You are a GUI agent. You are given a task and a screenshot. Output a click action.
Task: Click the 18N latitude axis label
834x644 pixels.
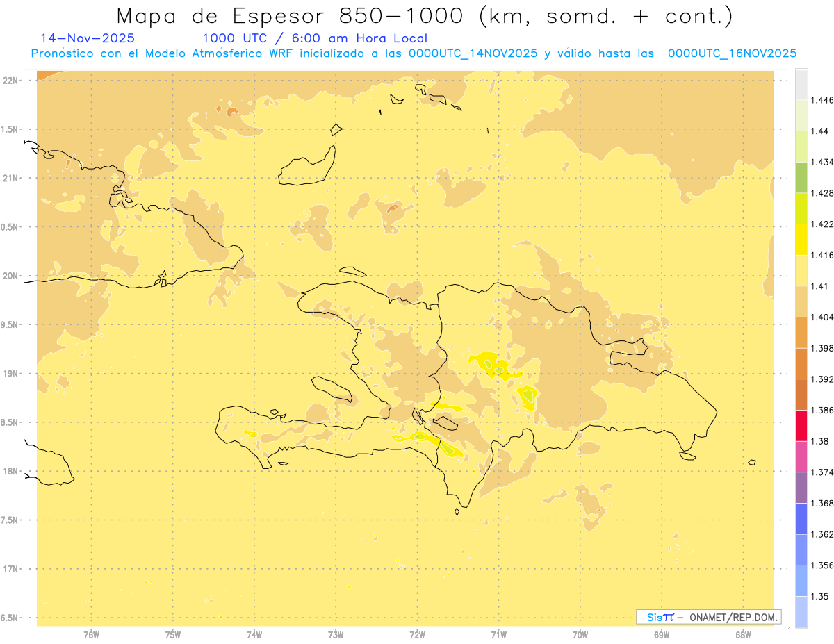coord(10,471)
